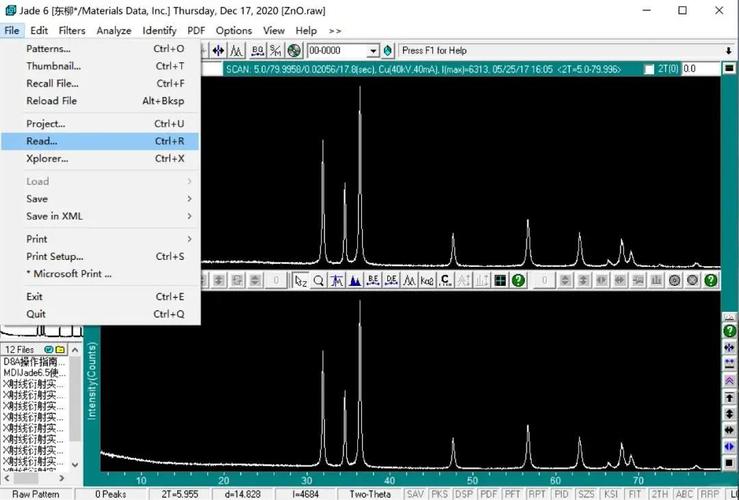Toggle the PKS status bar button

439,494
